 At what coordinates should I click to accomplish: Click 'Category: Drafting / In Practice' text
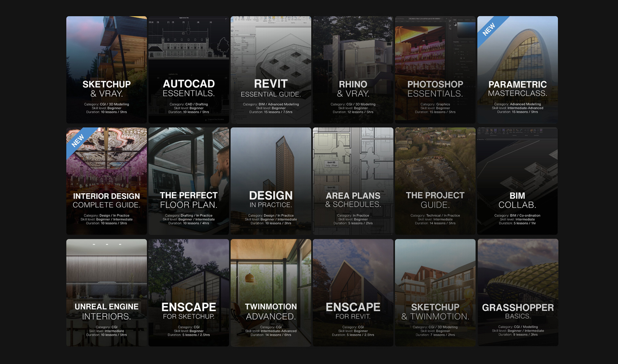188,216
